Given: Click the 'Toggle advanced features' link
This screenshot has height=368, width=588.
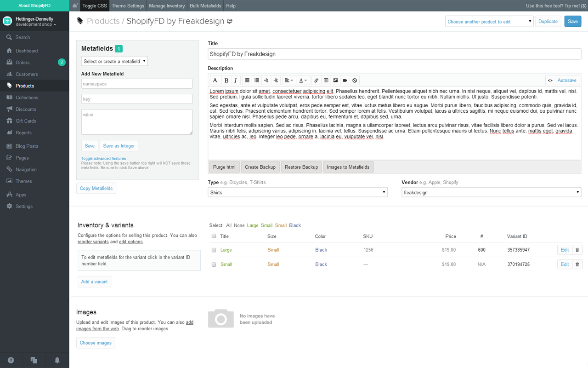Looking at the screenshot, I should click(103, 159).
